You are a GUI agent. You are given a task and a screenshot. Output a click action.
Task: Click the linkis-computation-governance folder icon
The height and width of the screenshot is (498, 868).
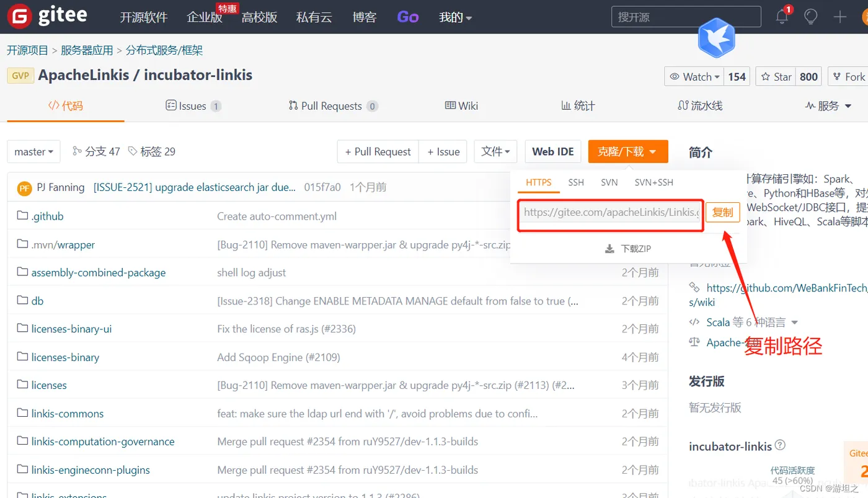click(x=23, y=442)
